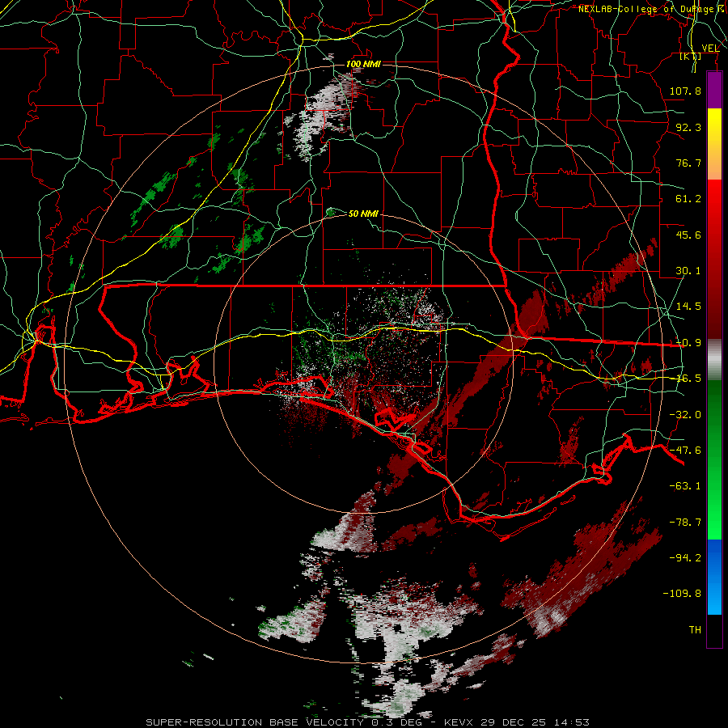
Task: Click the 76.7 scale value
Action: 688,163
